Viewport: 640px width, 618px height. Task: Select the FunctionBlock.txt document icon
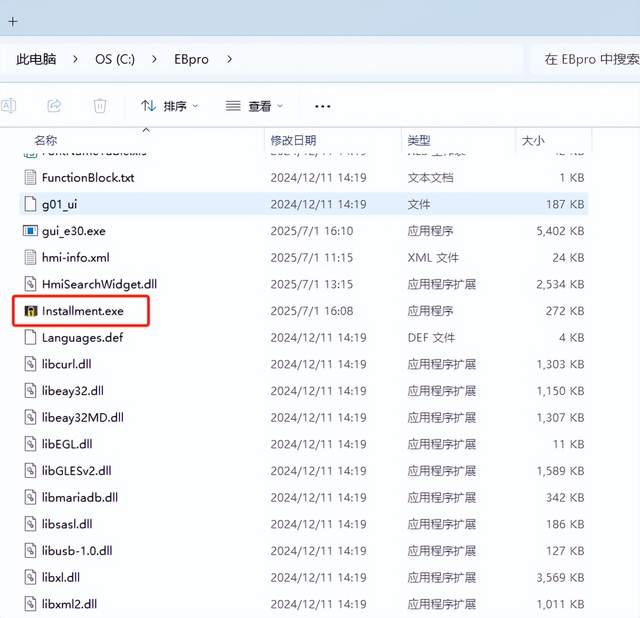31,177
